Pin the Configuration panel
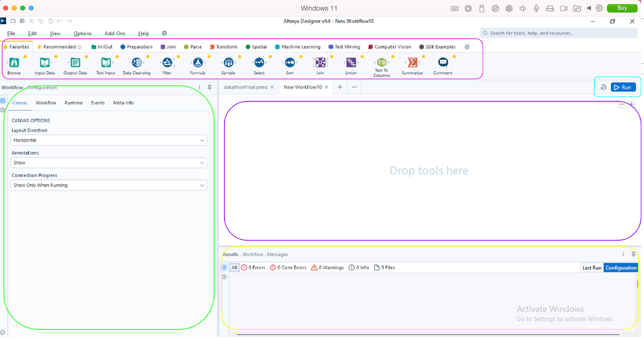The image size is (644, 339). click(x=209, y=87)
